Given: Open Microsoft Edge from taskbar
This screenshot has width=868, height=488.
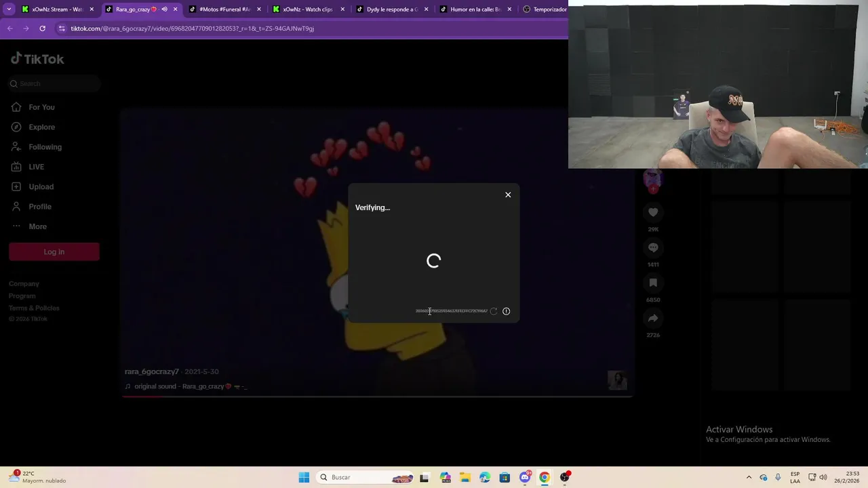Looking at the screenshot, I should (485, 477).
